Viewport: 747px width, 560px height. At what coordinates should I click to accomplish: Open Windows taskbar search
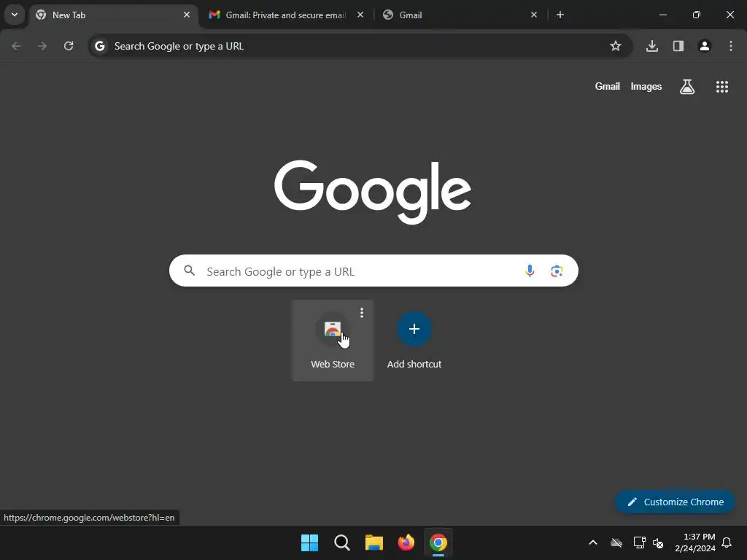pyautogui.click(x=342, y=542)
